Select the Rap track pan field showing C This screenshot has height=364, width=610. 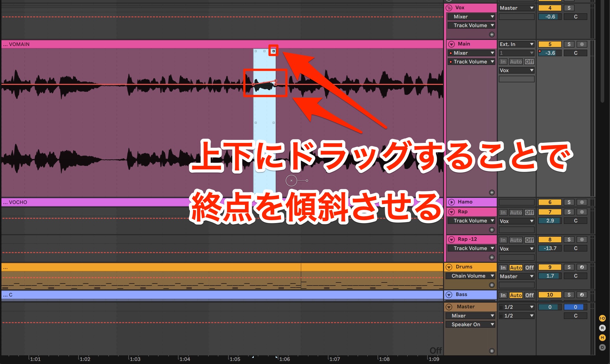tap(575, 221)
